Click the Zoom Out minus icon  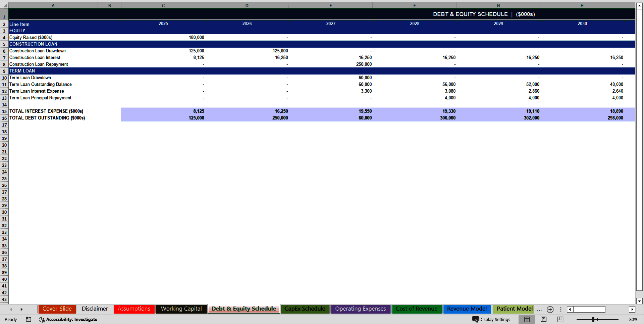(x=572, y=319)
